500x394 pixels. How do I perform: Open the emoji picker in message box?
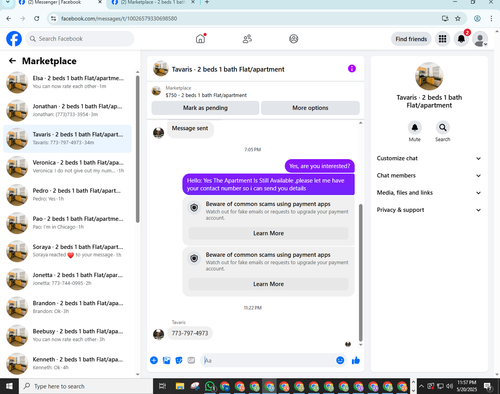pos(340,360)
